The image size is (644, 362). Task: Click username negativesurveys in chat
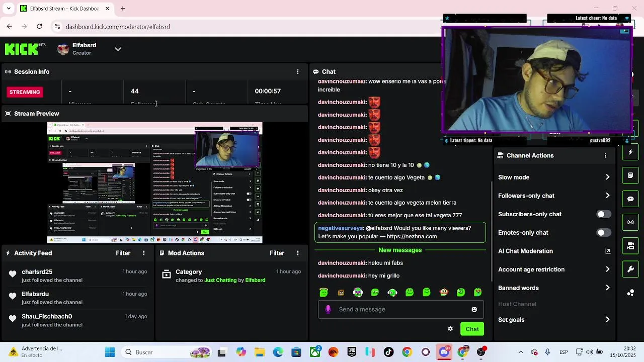click(341, 228)
